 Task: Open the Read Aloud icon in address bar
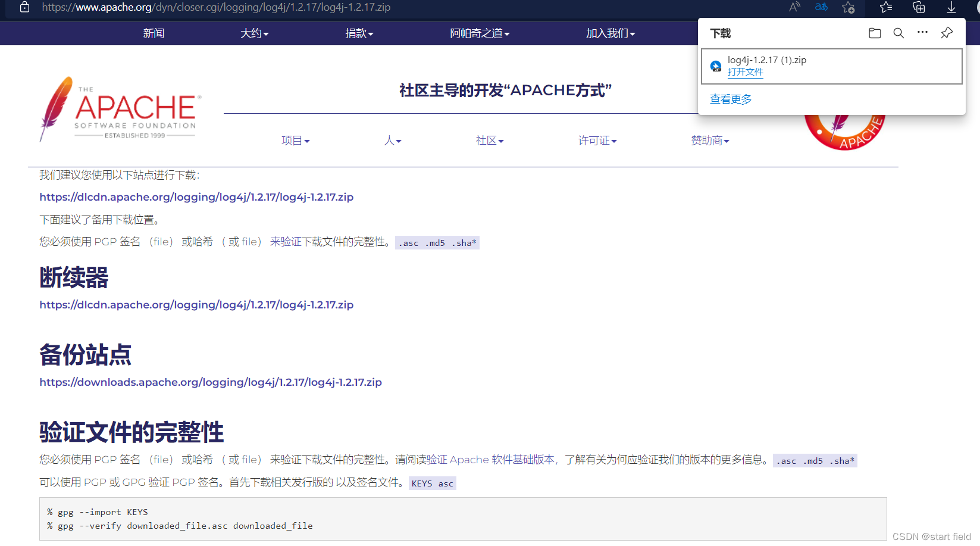[x=794, y=8]
